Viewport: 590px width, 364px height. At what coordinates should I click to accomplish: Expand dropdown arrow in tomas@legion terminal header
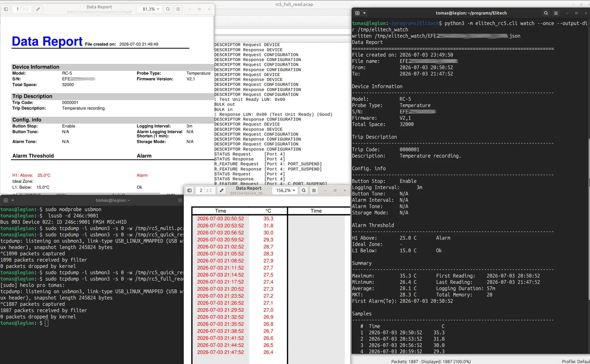pos(13,200)
